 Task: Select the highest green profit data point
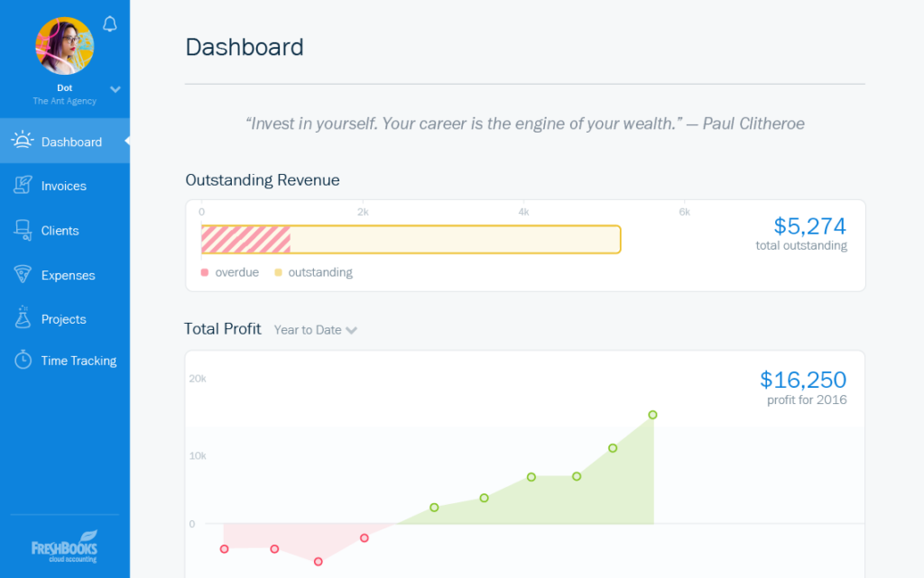(x=652, y=415)
